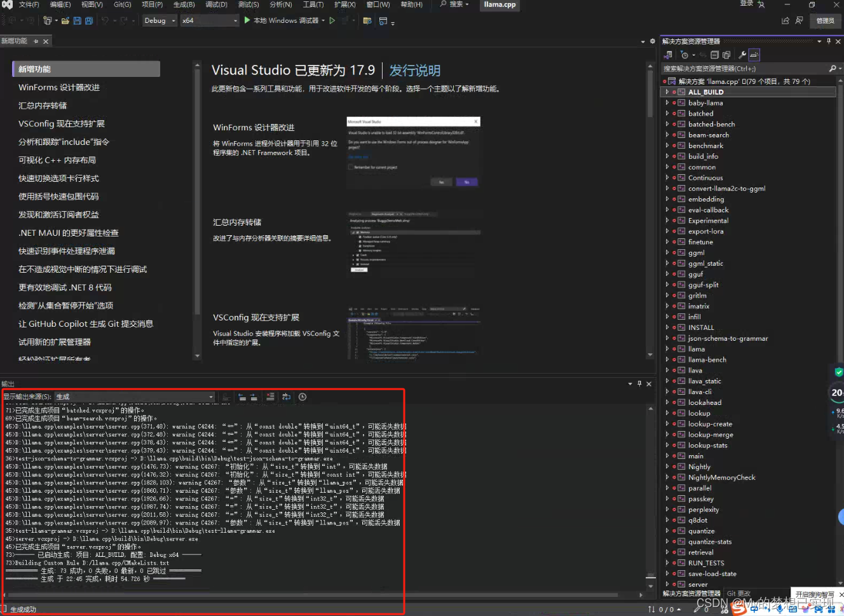Switch to the Git 更改 tab
The width and height of the screenshot is (844, 616).
(739, 593)
